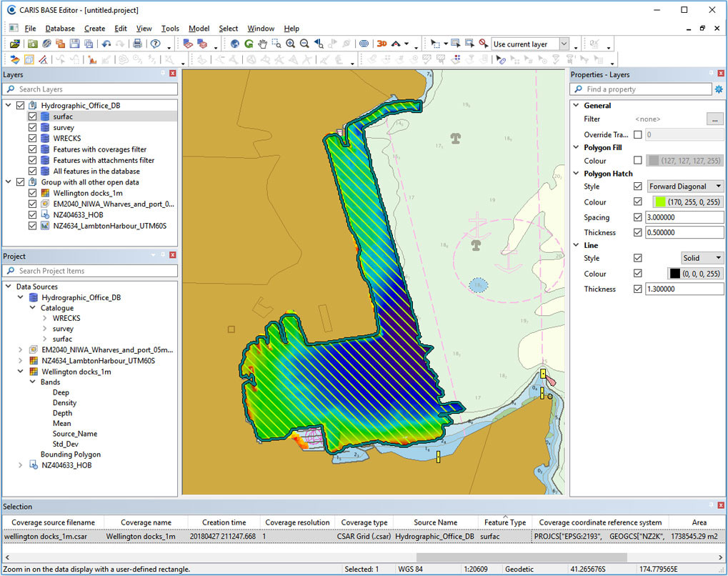Screen dimensions: 728x576
Task: Close the Selection panel
Action: (x=721, y=505)
